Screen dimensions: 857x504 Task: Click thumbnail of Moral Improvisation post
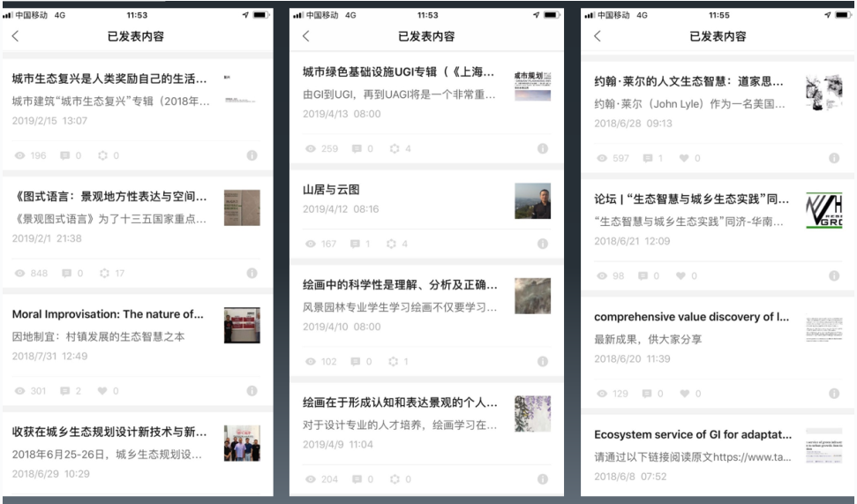242,325
